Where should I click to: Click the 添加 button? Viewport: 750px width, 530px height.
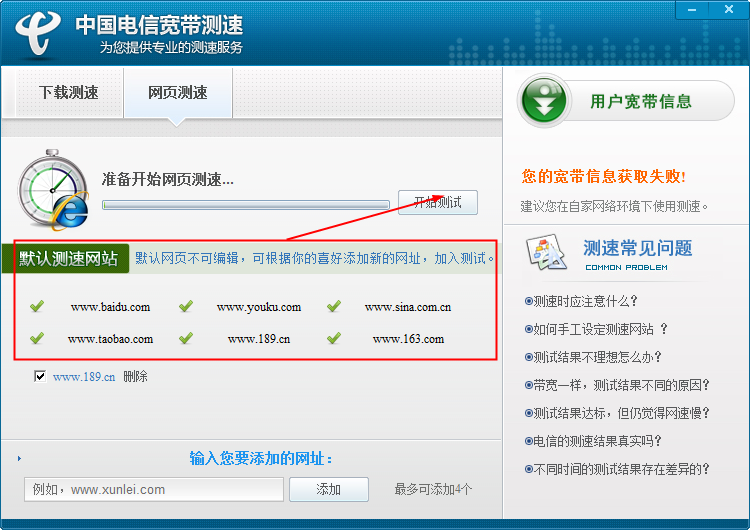coord(329,489)
